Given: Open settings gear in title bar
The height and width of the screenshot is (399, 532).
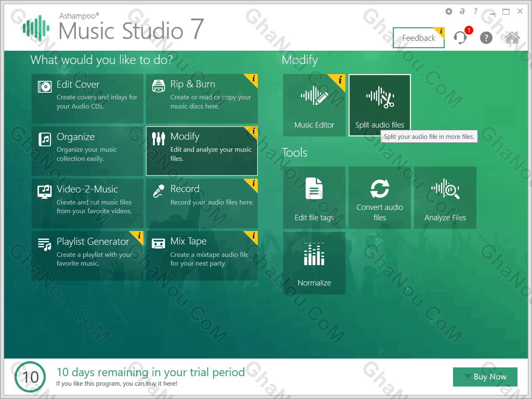Looking at the screenshot, I should click(x=449, y=12).
